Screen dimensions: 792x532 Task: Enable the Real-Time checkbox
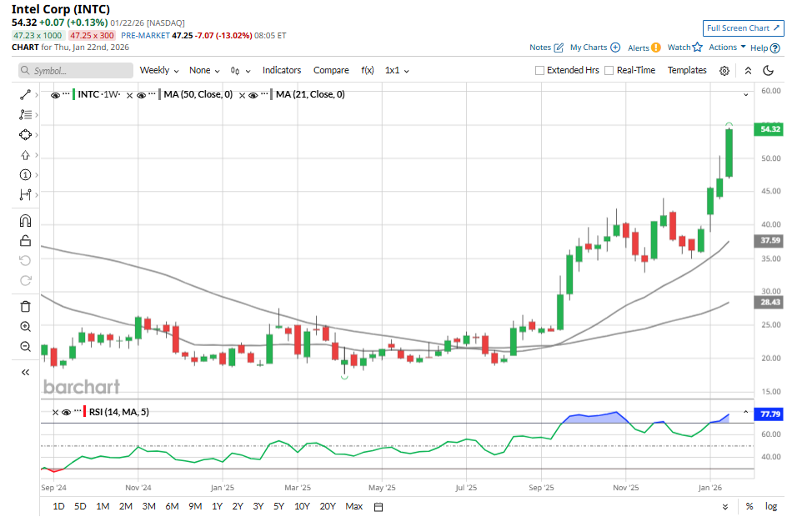(609, 71)
